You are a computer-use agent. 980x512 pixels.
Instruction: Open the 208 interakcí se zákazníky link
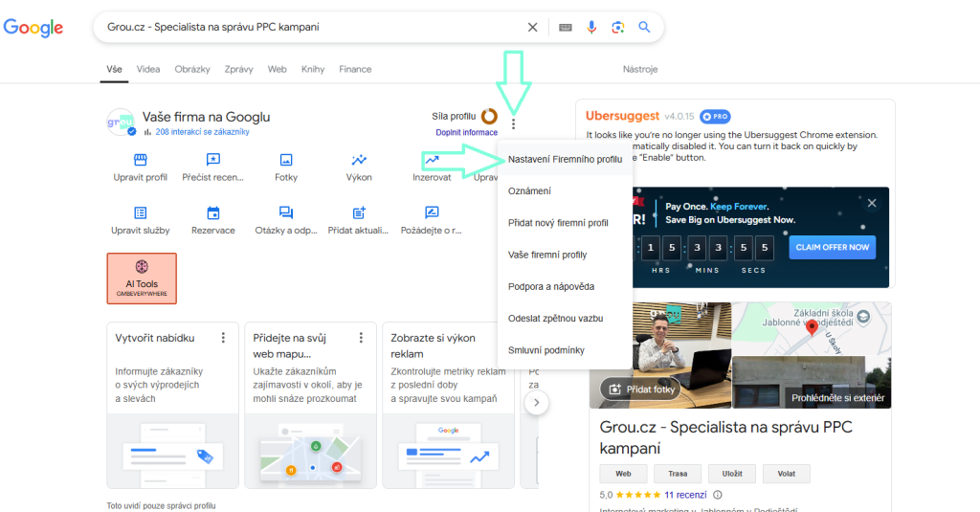tap(202, 132)
